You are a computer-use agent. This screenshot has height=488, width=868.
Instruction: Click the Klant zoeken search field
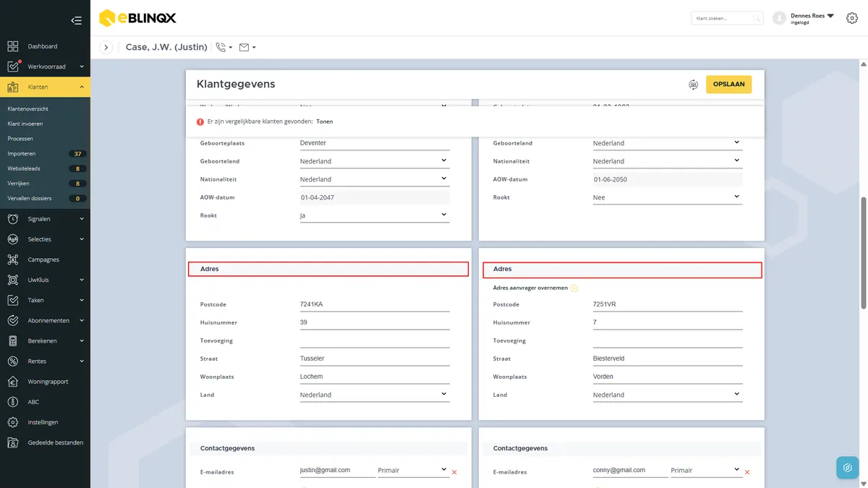tap(726, 18)
